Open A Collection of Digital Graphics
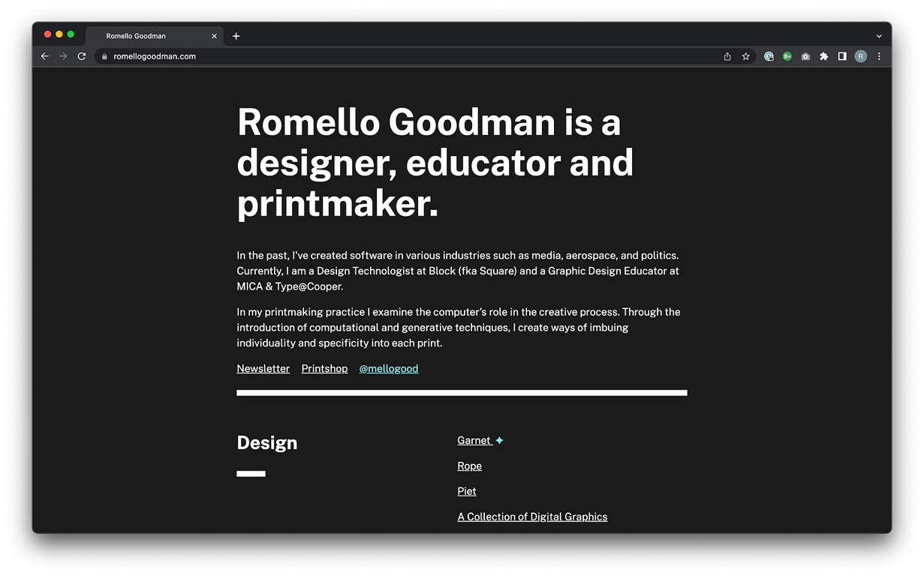This screenshot has width=924, height=576. [x=532, y=517]
